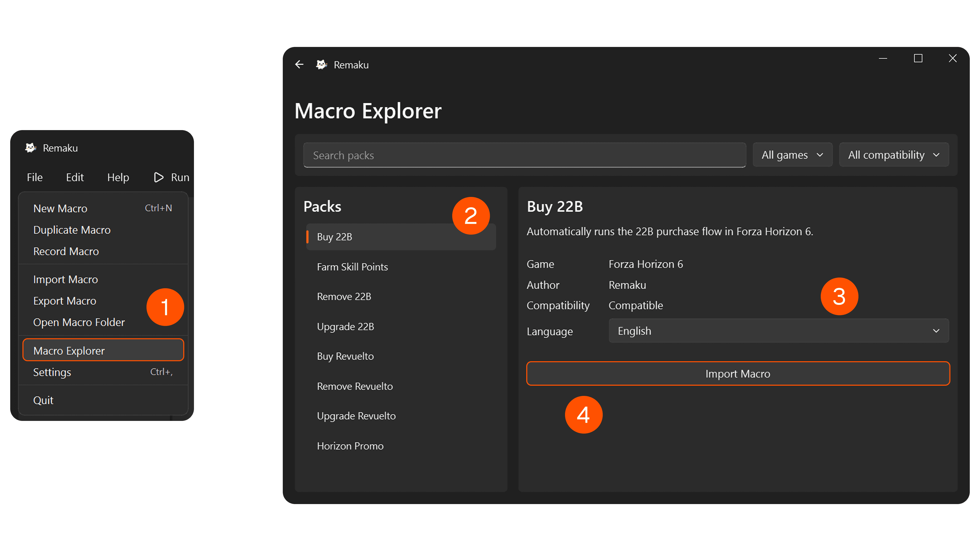Click the Buy 22B pack title heading

[555, 206]
